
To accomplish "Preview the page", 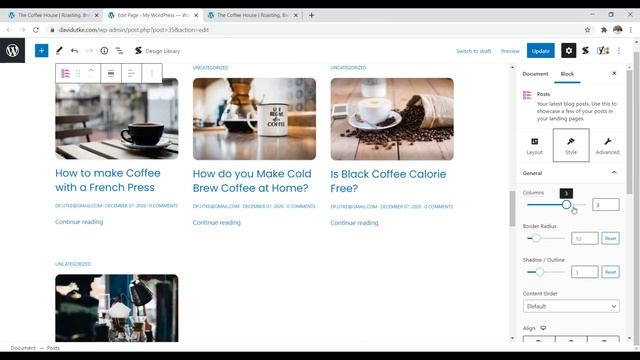I will tap(510, 51).
